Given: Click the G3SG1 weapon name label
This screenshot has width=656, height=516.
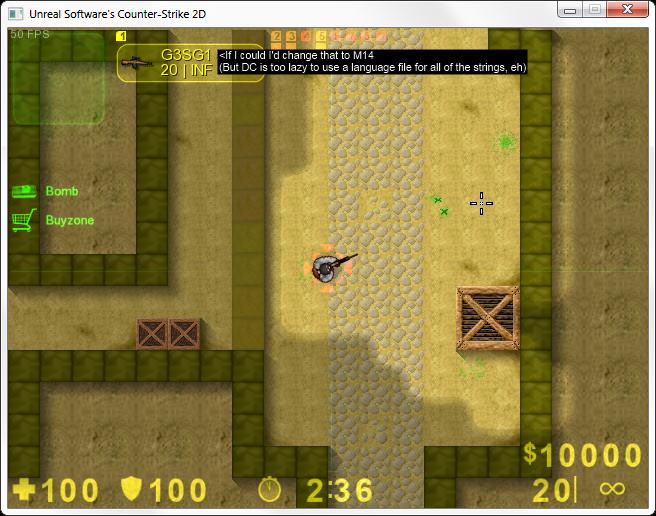Looking at the screenshot, I should 186,55.
